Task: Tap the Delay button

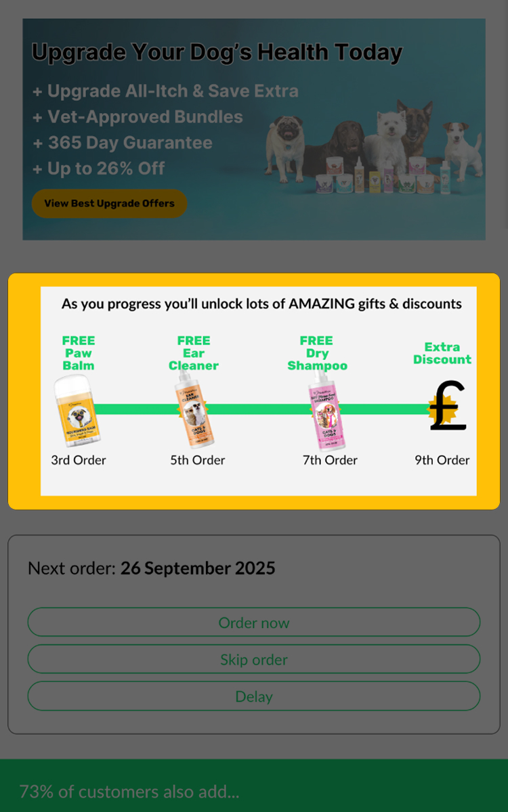Action: (254, 696)
